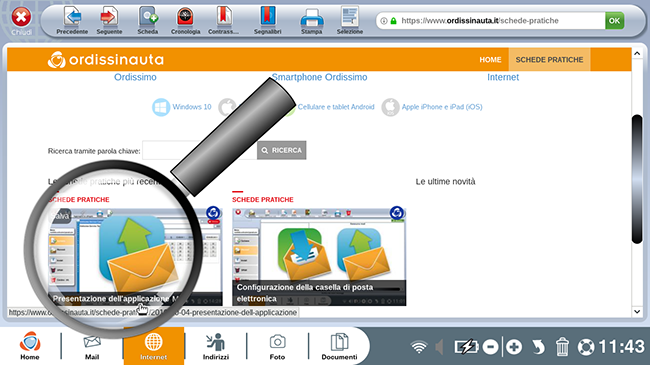Click the zoom out minus icon
Image resolution: width=650 pixels, height=365 pixels.
(x=490, y=346)
